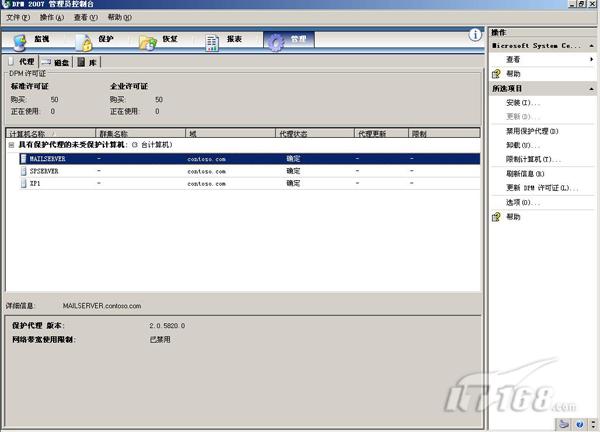Open the 帮助(H) menu

click(x=119, y=17)
